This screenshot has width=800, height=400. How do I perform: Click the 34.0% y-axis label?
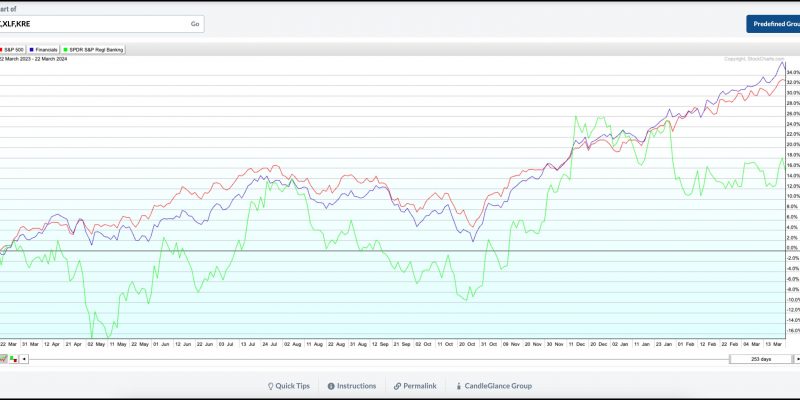793,72
